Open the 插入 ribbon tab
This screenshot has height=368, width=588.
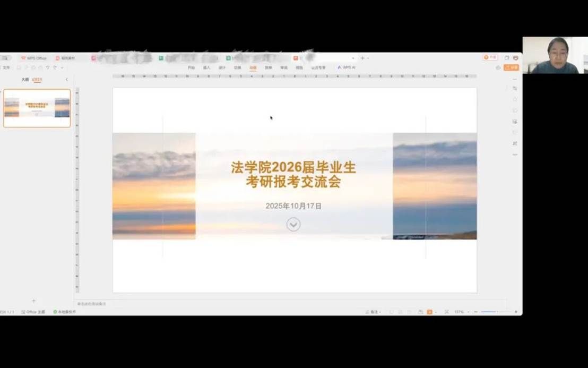click(206, 67)
